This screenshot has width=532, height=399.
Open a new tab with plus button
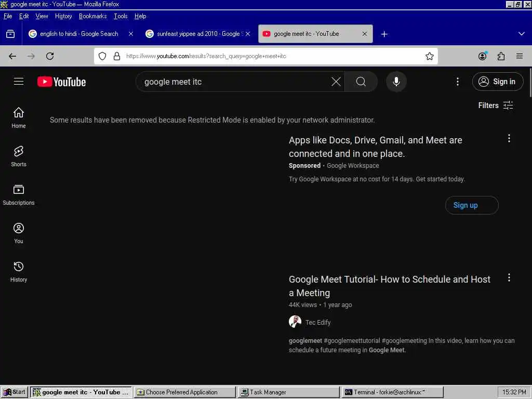tap(384, 34)
